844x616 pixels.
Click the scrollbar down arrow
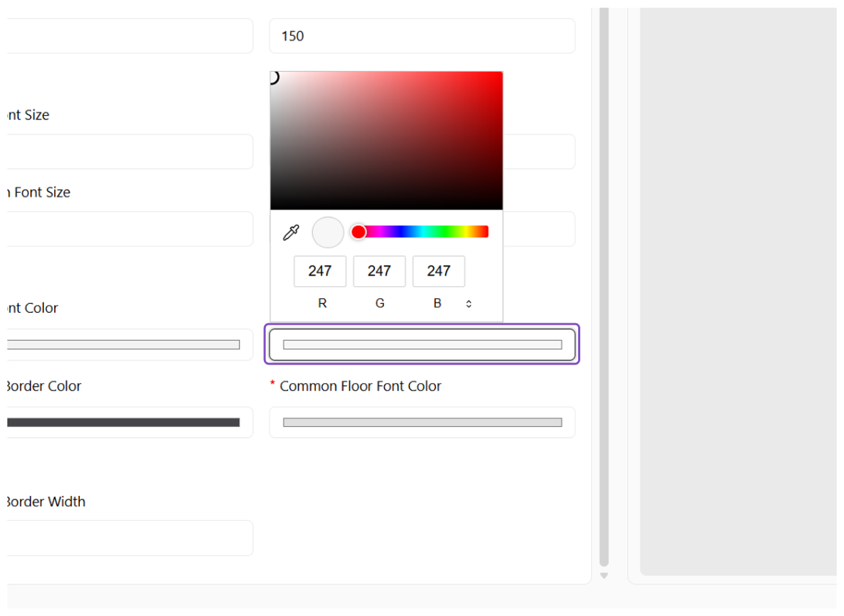604,576
